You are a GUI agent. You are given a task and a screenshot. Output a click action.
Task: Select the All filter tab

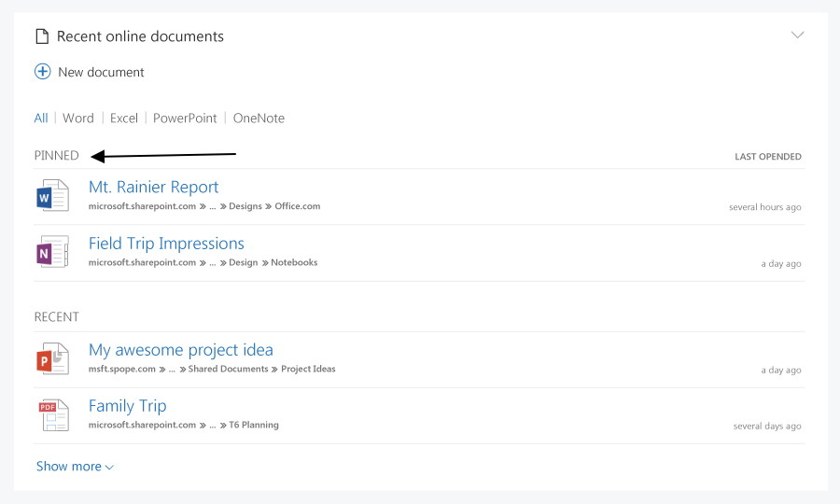pyautogui.click(x=41, y=118)
